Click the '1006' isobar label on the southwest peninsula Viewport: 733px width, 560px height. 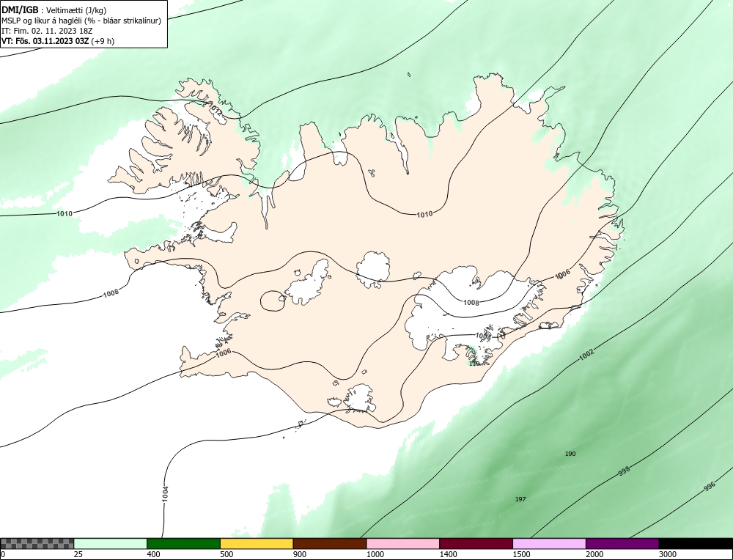[224, 354]
